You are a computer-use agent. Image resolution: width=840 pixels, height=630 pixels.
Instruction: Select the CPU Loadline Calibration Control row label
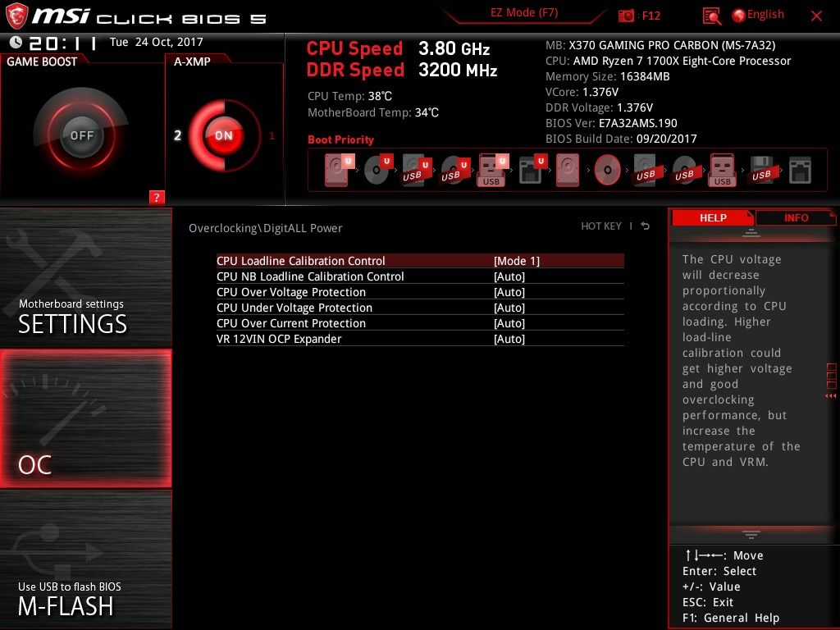pos(300,261)
